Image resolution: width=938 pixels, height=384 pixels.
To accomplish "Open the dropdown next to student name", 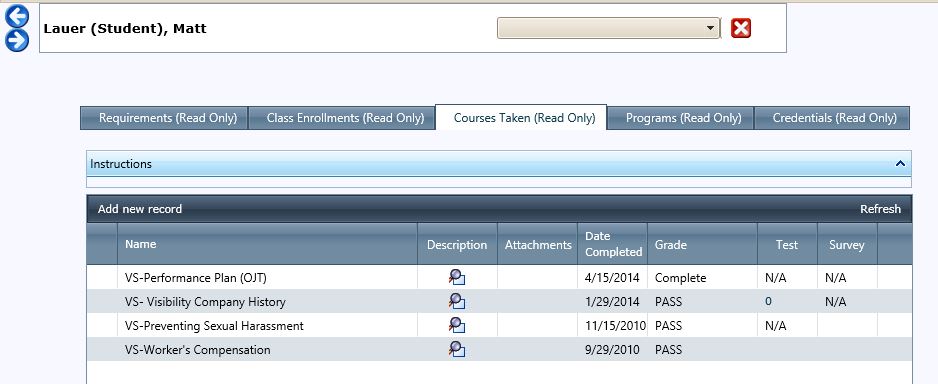I will click(x=608, y=28).
